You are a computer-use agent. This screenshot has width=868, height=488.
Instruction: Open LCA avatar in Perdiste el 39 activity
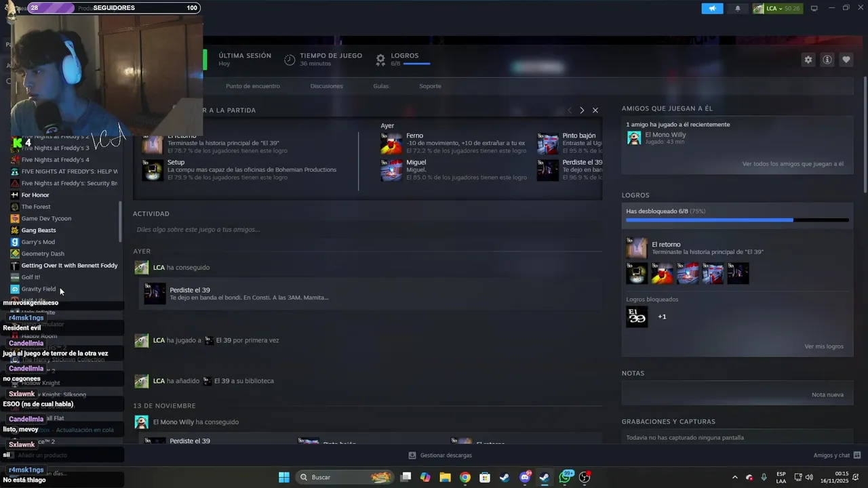pyautogui.click(x=141, y=268)
